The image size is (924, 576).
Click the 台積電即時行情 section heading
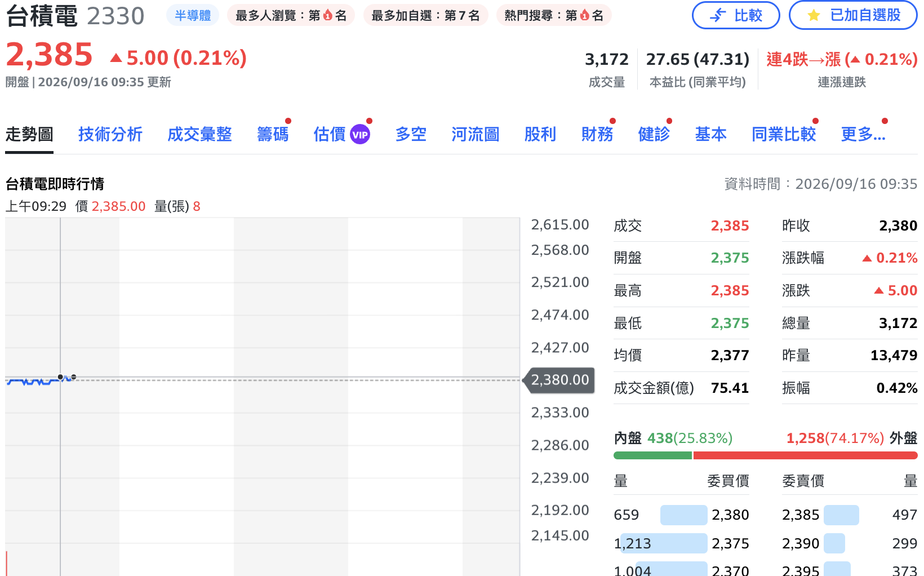coord(55,184)
